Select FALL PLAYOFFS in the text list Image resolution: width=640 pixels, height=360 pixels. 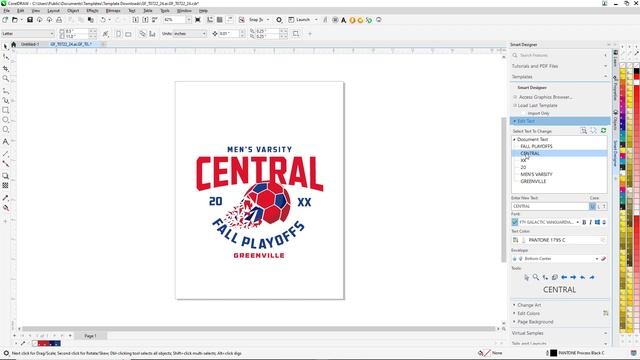[536, 146]
